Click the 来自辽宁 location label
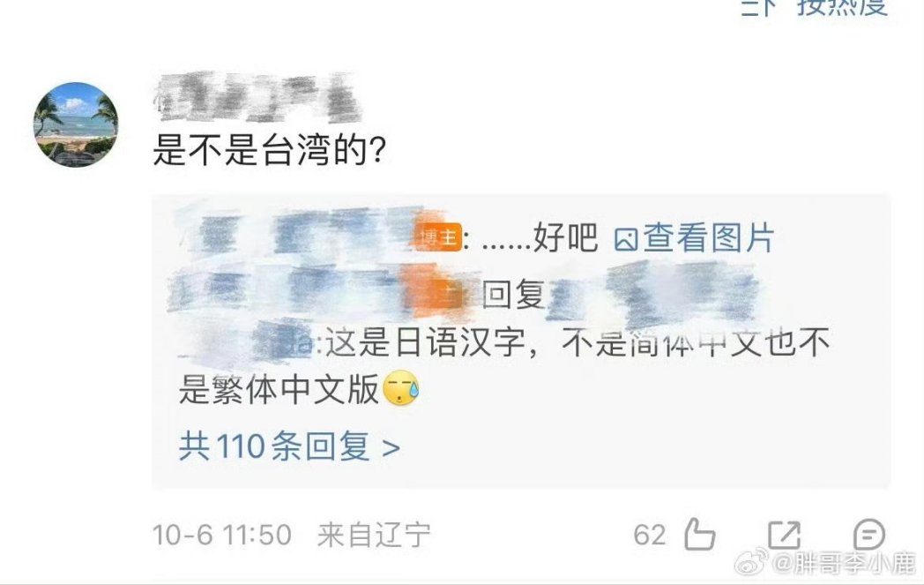 (374, 535)
